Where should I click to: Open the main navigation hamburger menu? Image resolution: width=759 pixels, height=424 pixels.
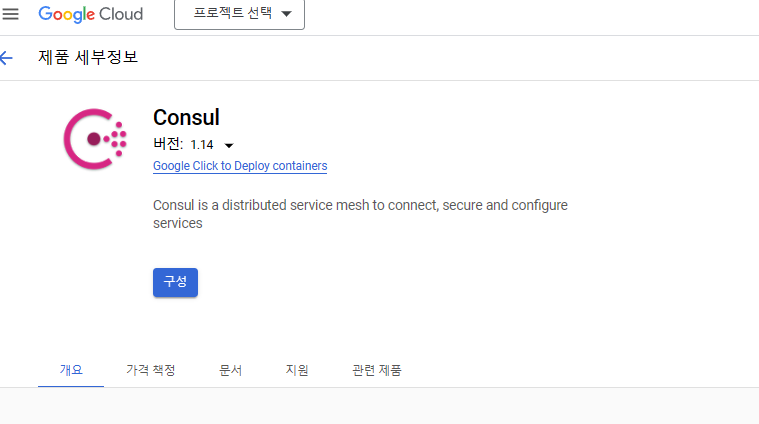tap(11, 15)
